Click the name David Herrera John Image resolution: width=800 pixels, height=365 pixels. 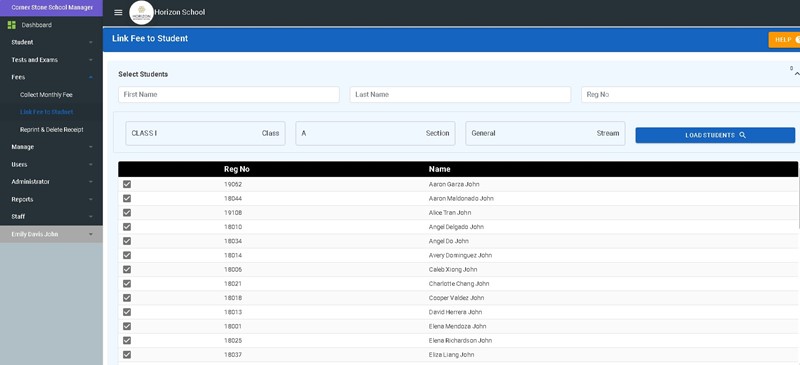pos(455,312)
